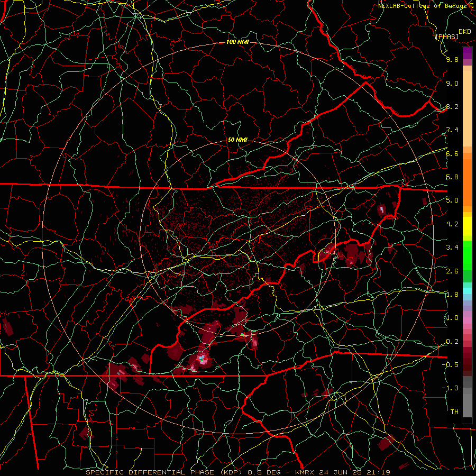This screenshot has width=476, height=476.
Task: Click the 0.5 DEG elevation text
Action: click(x=263, y=472)
